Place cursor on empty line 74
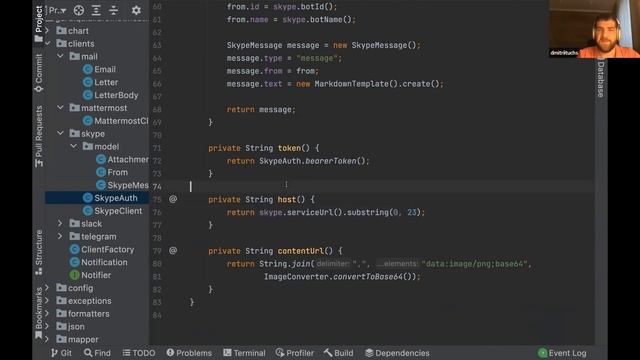The height and width of the screenshot is (360, 640). 371,187
